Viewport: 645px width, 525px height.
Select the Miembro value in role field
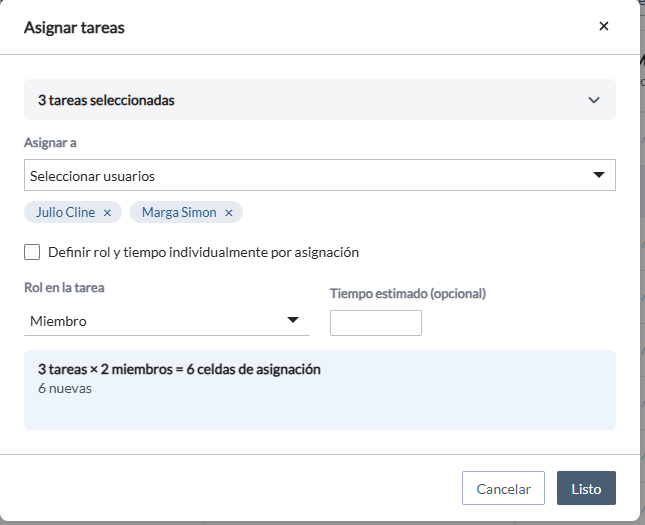tap(58, 321)
